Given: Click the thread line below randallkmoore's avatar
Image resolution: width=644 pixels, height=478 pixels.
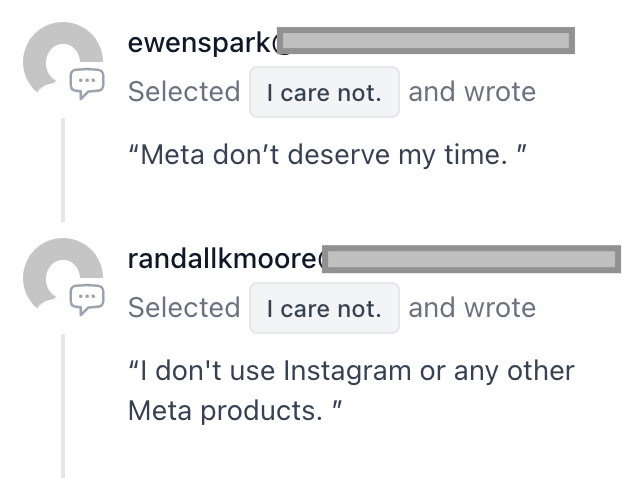Looking at the screenshot, I should click(63, 406).
